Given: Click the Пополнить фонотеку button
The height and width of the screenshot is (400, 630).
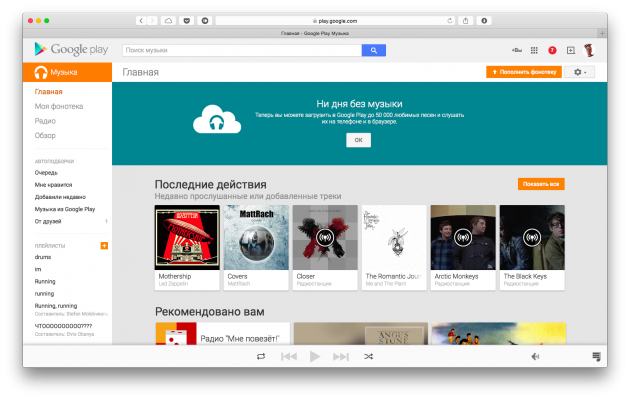Looking at the screenshot, I should click(524, 72).
